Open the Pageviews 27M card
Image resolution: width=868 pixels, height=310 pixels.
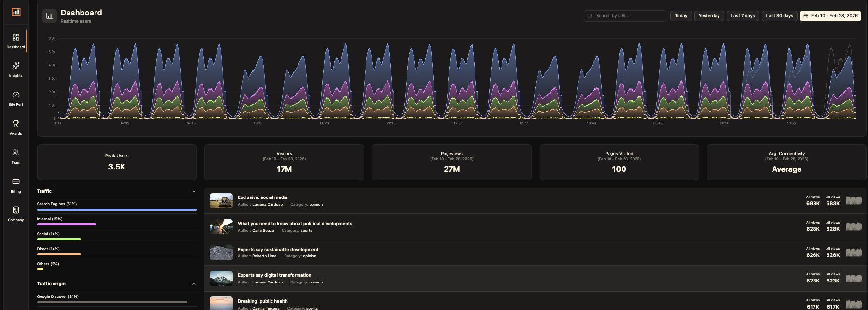[451, 162]
